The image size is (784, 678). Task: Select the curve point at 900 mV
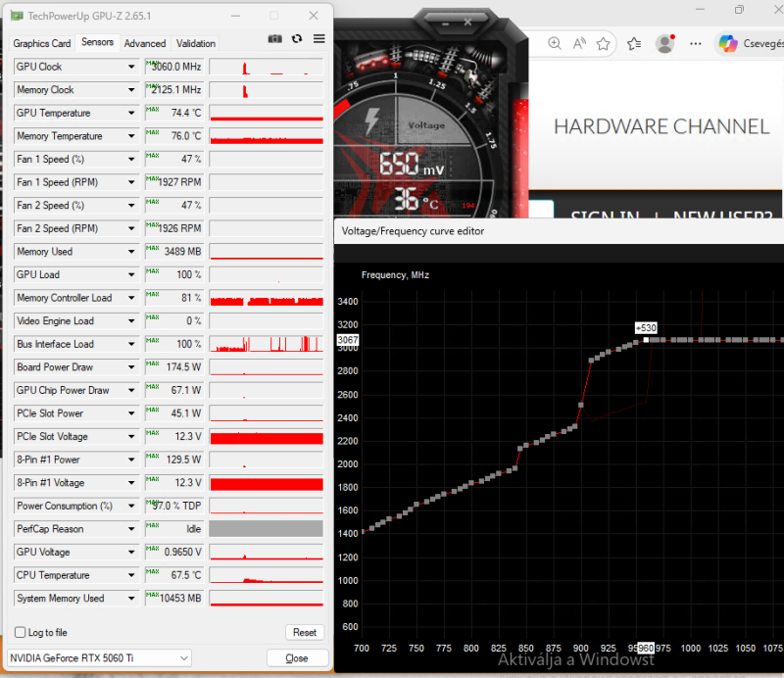click(581, 405)
